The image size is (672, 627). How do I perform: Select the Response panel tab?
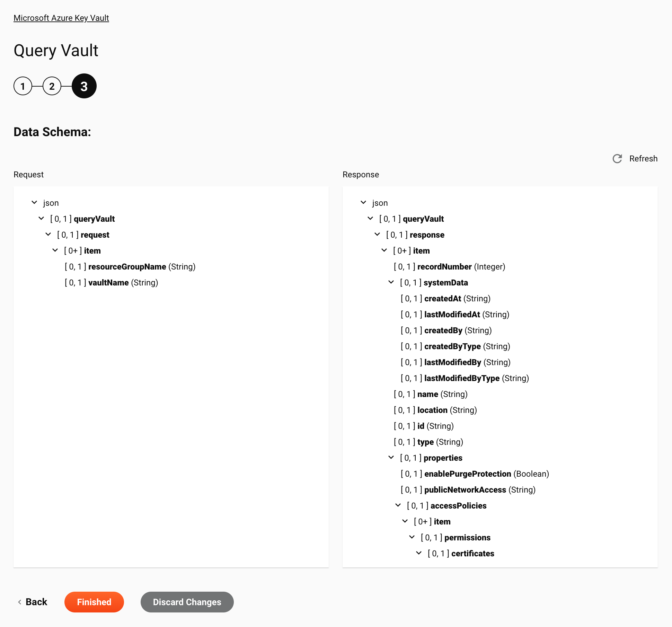[x=360, y=175]
